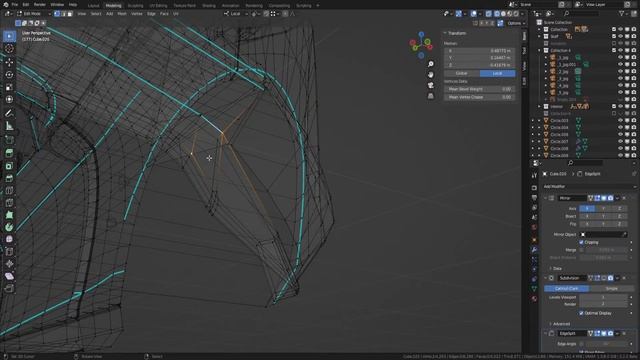Enable edge select mode
The height and width of the screenshot is (360, 640).
click(63, 14)
